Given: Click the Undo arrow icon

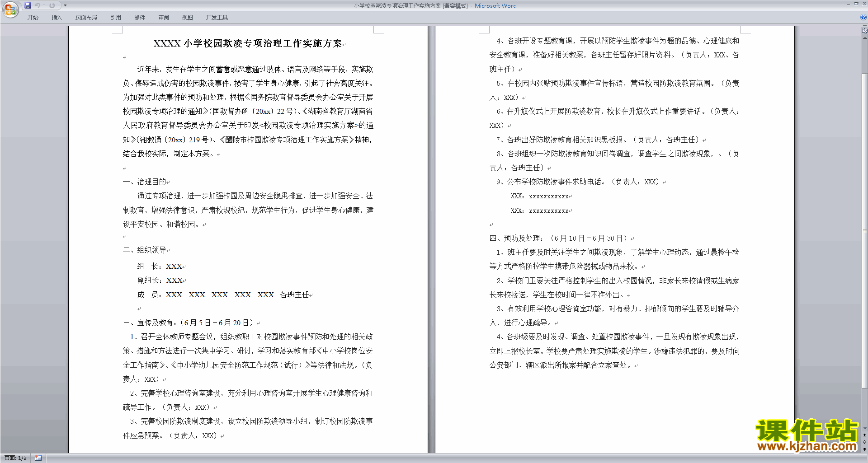Looking at the screenshot, I should pyautogui.click(x=37, y=5).
